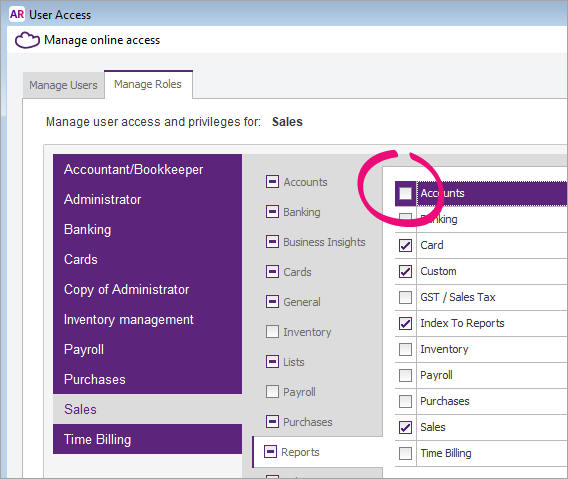Viewport: 568px width, 479px height.
Task: Check the highlighted Accounts report checkbox
Action: (405, 193)
